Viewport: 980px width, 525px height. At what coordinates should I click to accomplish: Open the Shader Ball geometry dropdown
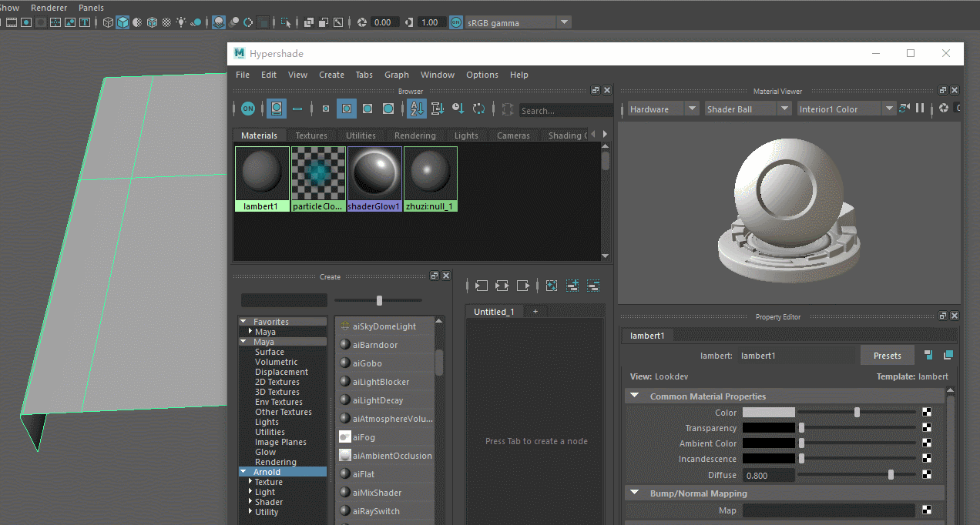pos(747,109)
